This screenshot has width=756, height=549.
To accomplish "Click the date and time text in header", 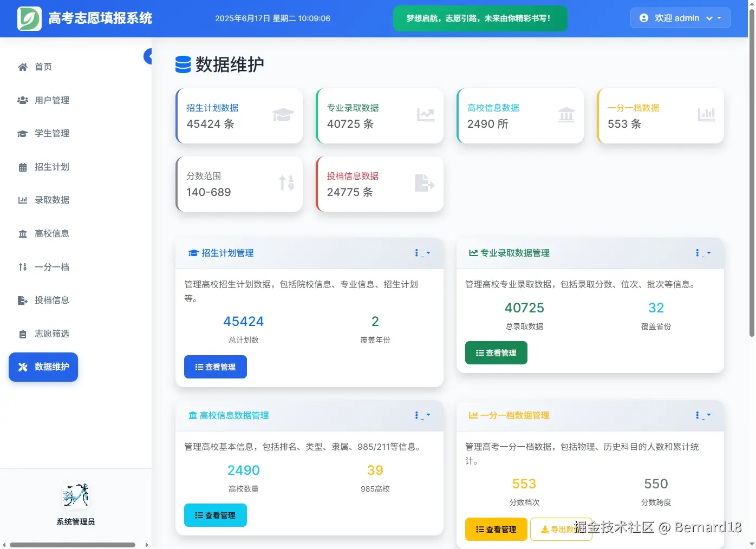I will tap(272, 18).
